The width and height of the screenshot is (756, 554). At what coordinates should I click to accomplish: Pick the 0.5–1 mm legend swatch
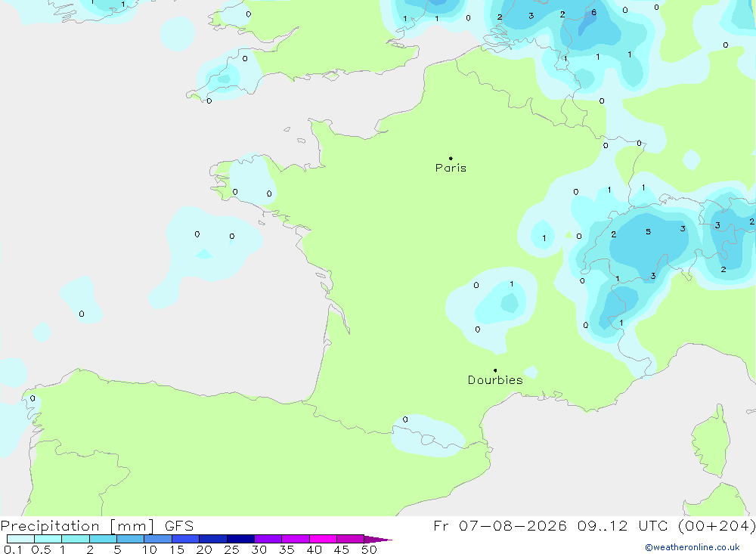(48, 539)
